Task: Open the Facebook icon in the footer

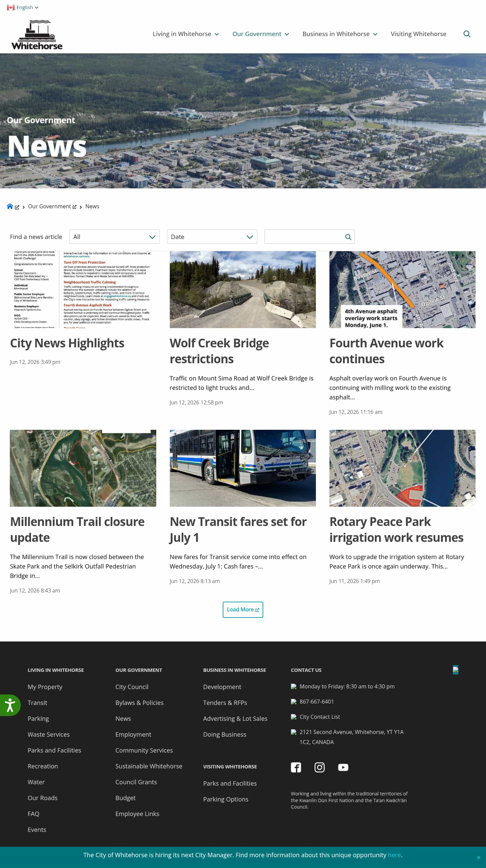Action: pyautogui.click(x=296, y=767)
